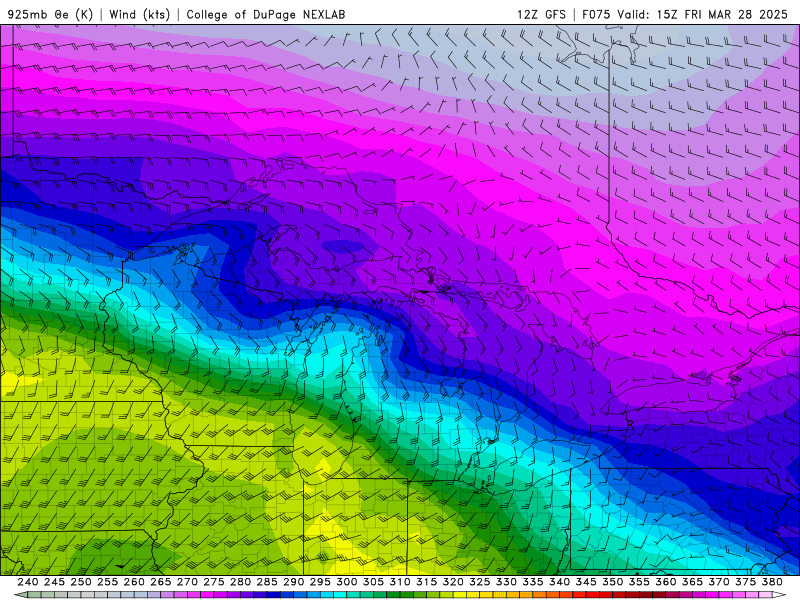Click the 320 color bar label
The width and height of the screenshot is (800, 600).
(x=453, y=582)
